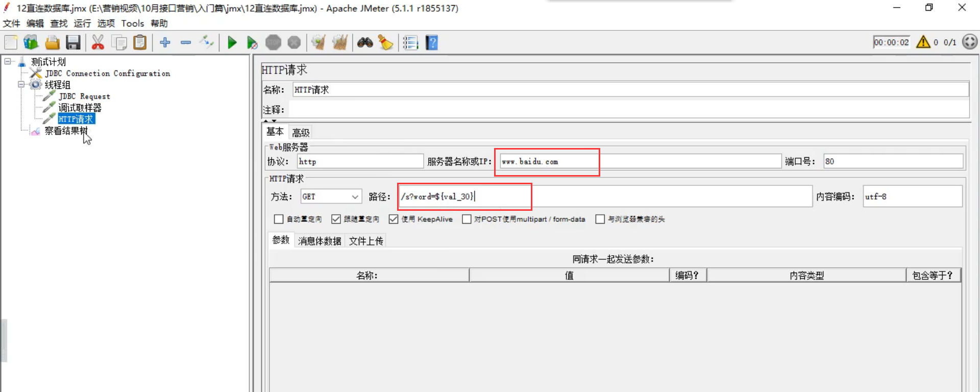This screenshot has width=980, height=392.
Task: Click the 包含等于? column header
Action: click(933, 276)
